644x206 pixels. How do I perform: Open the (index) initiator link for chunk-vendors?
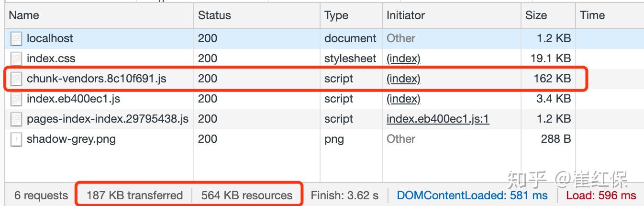tap(403, 79)
